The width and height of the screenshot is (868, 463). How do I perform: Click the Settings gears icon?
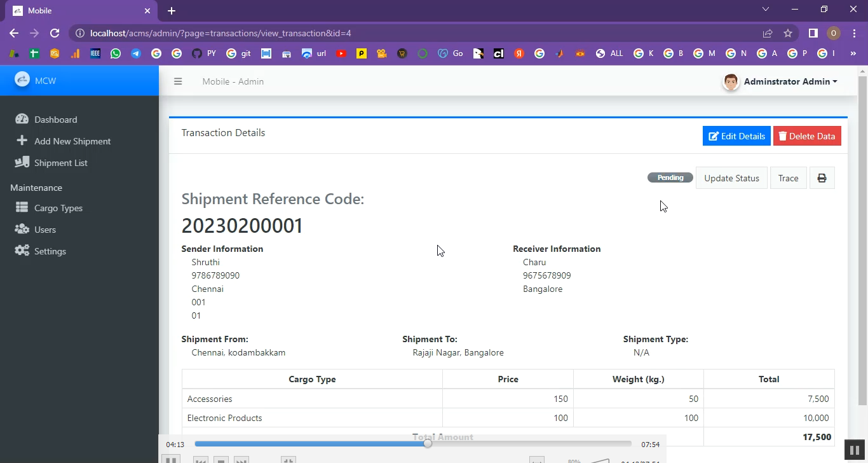point(22,251)
